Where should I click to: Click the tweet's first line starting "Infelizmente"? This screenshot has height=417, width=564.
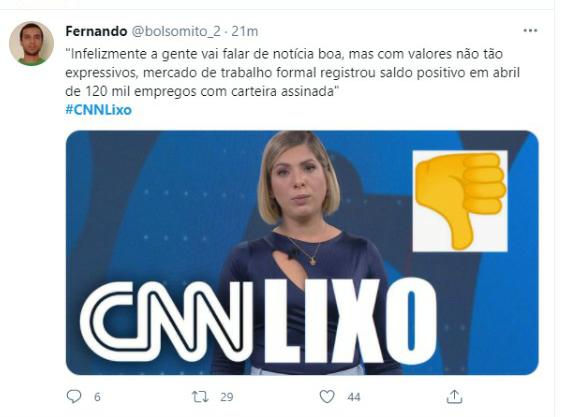[284, 54]
